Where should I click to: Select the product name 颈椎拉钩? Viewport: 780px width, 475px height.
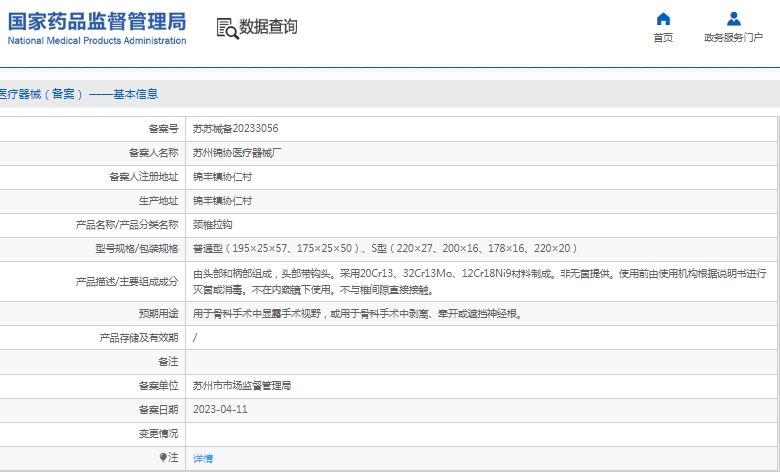pyautogui.click(x=212, y=224)
